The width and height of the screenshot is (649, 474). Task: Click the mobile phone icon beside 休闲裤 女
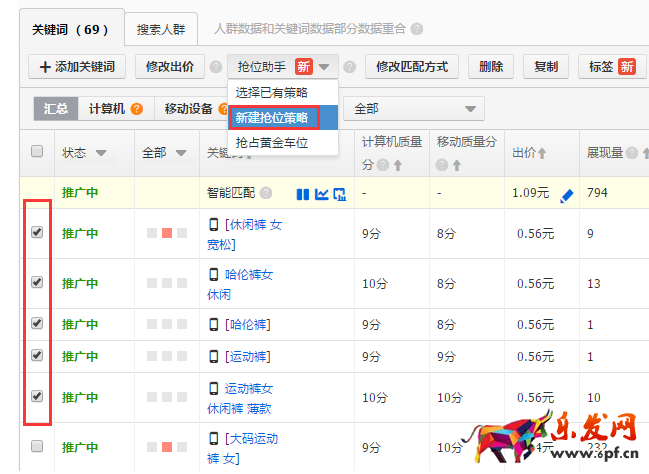213,225
